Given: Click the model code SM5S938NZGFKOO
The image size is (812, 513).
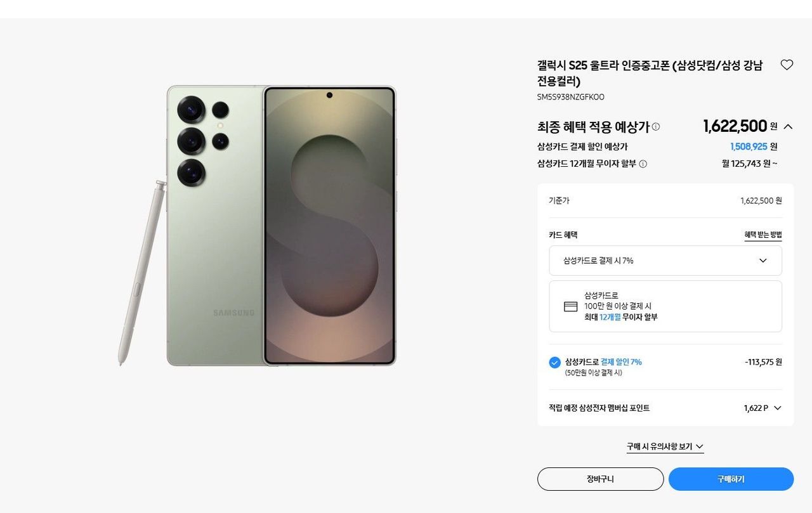Looking at the screenshot, I should (x=570, y=97).
